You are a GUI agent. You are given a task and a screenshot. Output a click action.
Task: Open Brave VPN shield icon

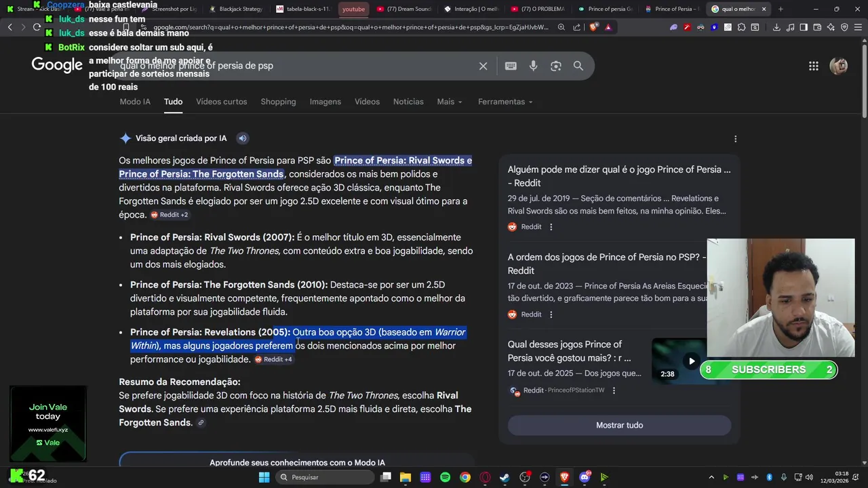pos(844,27)
